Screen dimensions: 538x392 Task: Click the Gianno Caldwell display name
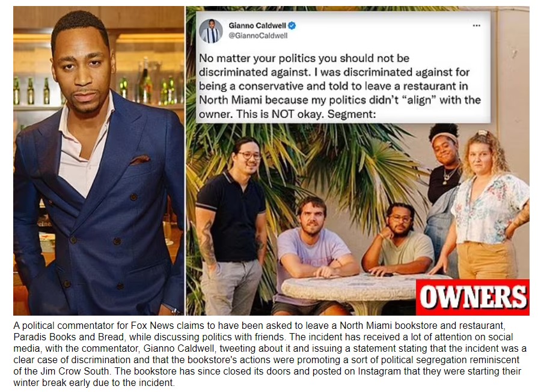(257, 25)
